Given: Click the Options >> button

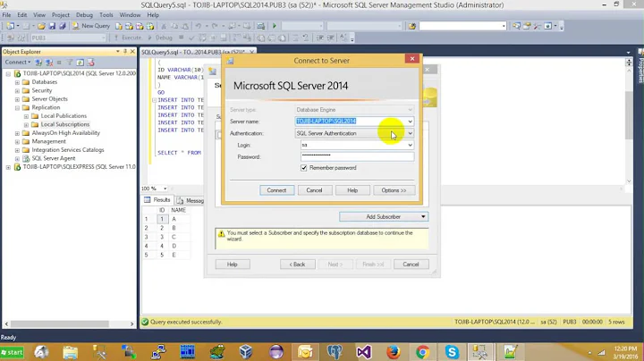Looking at the screenshot, I should click(x=394, y=190).
